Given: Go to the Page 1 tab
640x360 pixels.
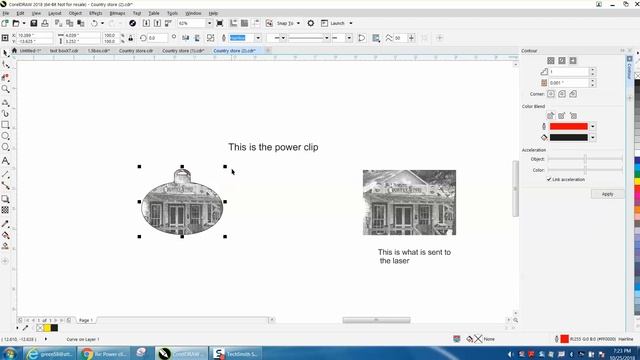Looking at the screenshot, I should pos(86,320).
